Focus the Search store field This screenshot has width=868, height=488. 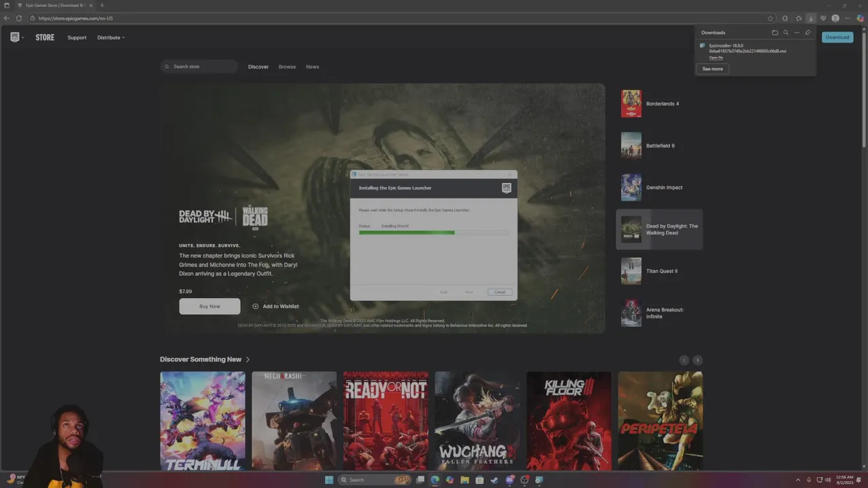point(199,66)
